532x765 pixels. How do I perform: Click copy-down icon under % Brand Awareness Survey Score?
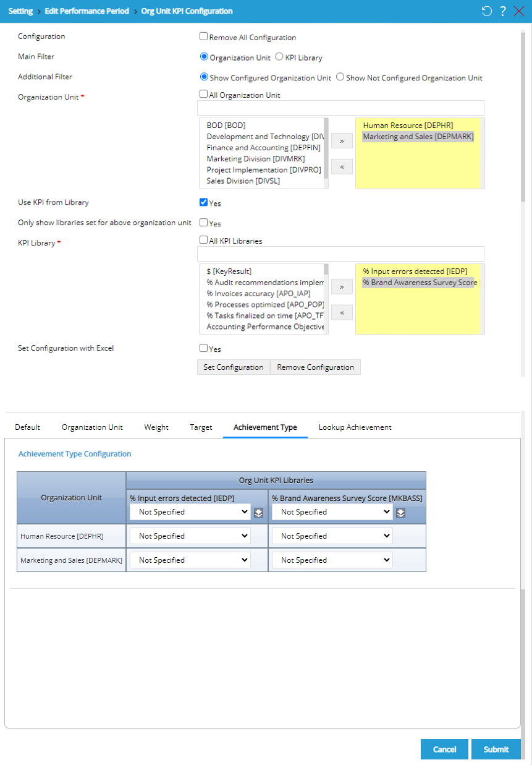(x=400, y=512)
